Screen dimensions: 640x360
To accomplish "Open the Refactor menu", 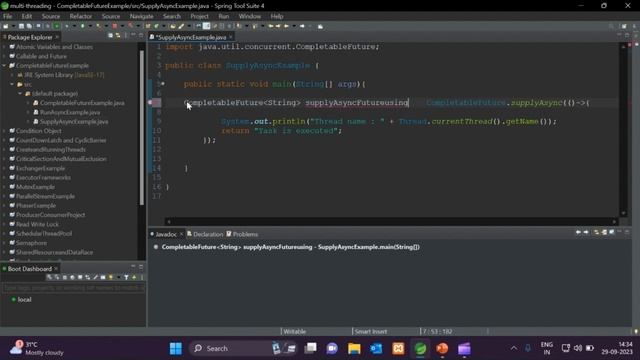I will point(80,16).
